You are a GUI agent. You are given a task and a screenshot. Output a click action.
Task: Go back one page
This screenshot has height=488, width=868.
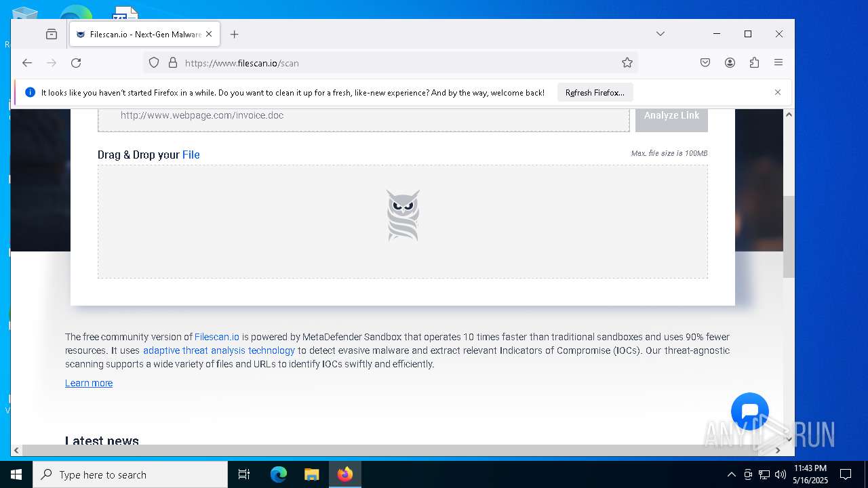27,62
